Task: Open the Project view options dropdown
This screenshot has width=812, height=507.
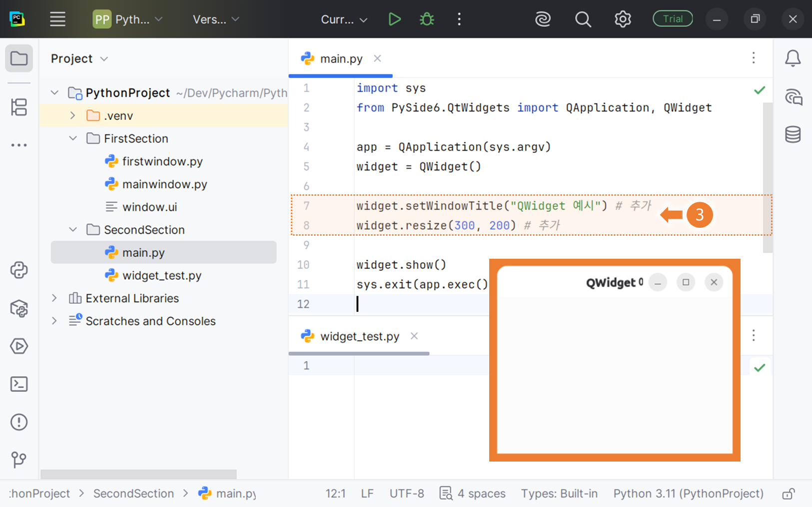Action: click(x=79, y=58)
